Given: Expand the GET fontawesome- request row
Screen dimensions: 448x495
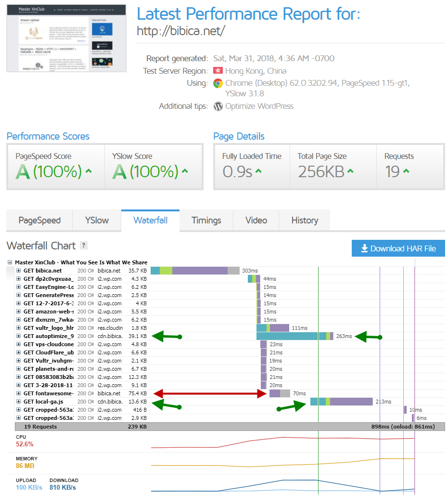Looking at the screenshot, I should pos(19,393).
